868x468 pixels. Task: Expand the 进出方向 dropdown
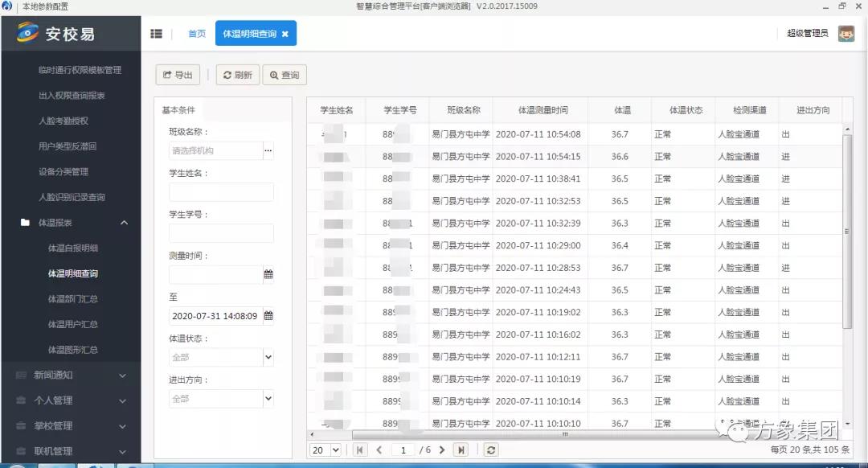coord(268,399)
